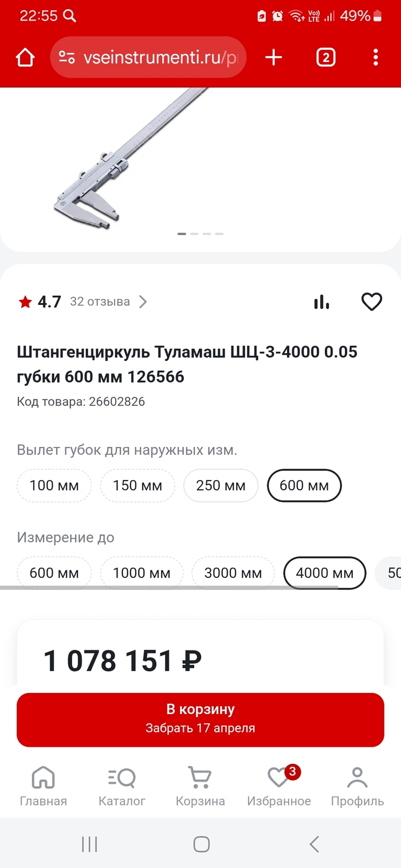401x868 pixels.
Task: Choose 1000 мм measurement range
Action: (x=141, y=573)
